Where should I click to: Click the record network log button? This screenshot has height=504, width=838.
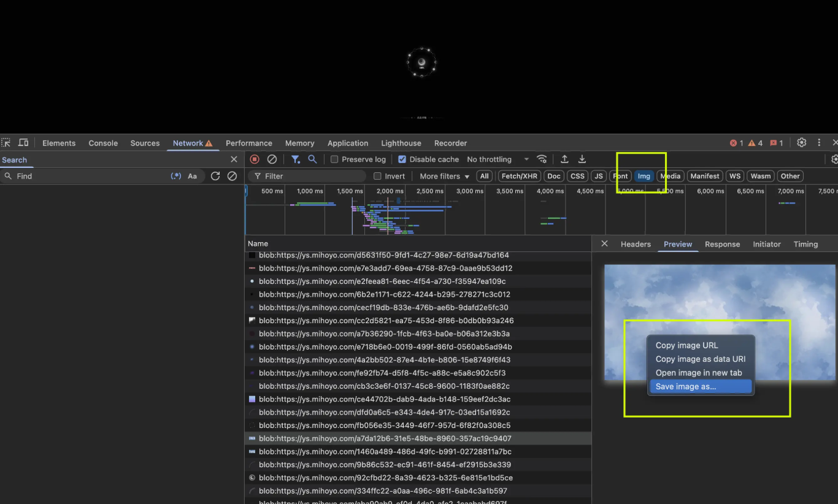point(255,159)
